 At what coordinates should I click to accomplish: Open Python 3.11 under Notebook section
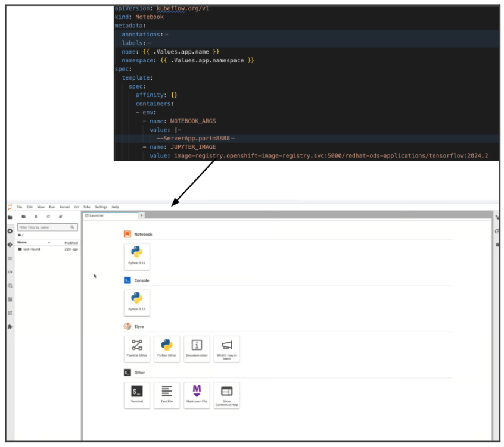[136, 257]
